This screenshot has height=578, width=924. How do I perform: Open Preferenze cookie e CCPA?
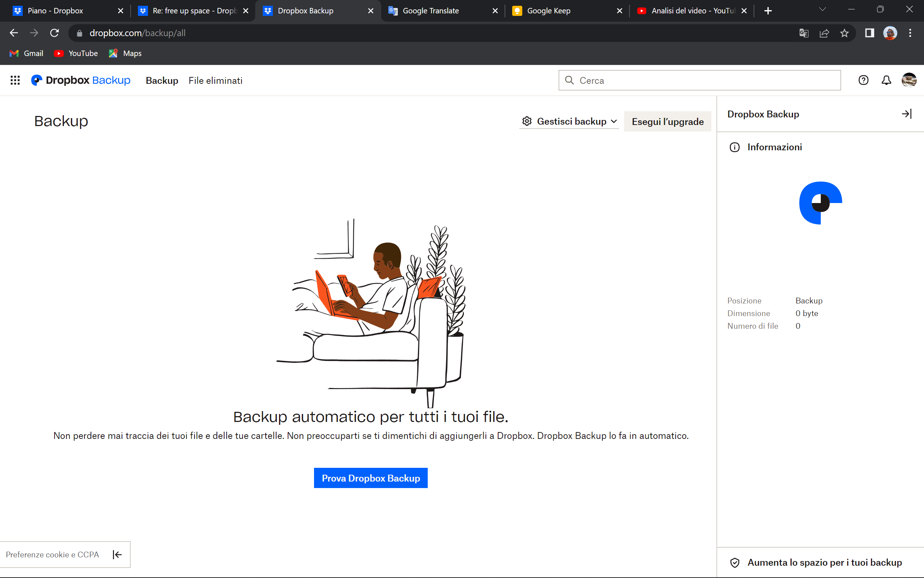[52, 555]
